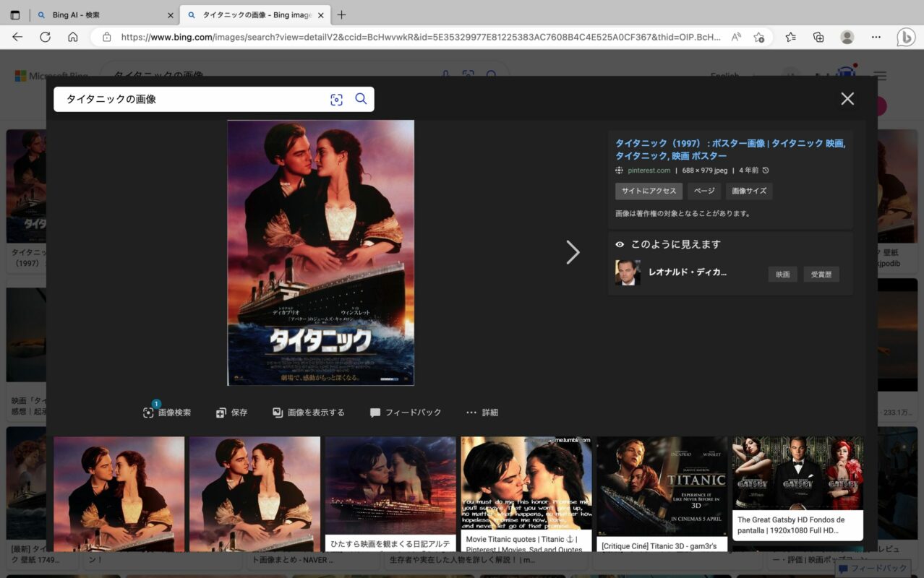Open the タイタニック（1997）：ポスター画像 title link
This screenshot has width=924, height=578.
(730, 150)
